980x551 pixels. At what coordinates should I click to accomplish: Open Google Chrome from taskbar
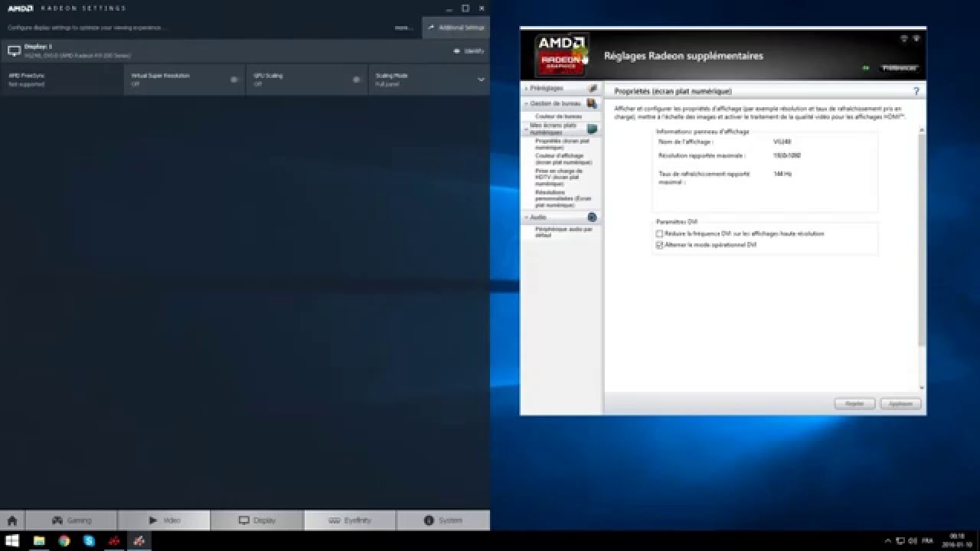[x=64, y=541]
